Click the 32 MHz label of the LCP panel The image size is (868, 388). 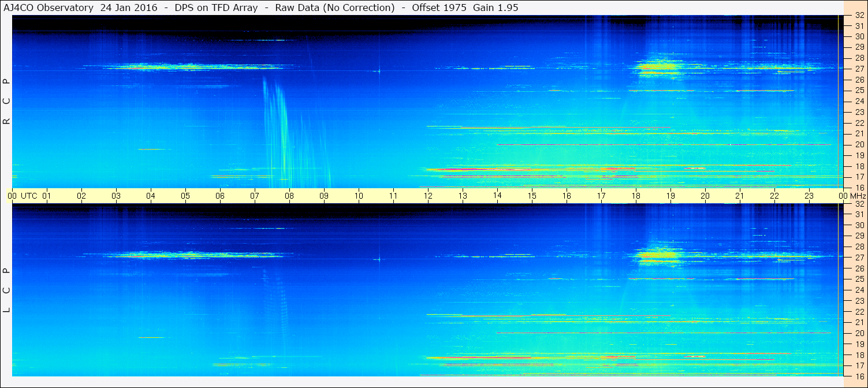(x=858, y=204)
